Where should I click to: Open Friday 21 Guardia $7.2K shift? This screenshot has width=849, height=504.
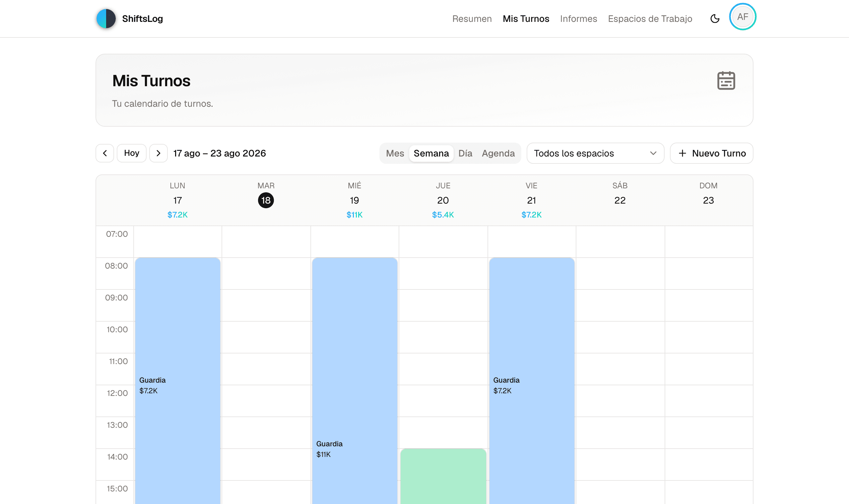532,381
